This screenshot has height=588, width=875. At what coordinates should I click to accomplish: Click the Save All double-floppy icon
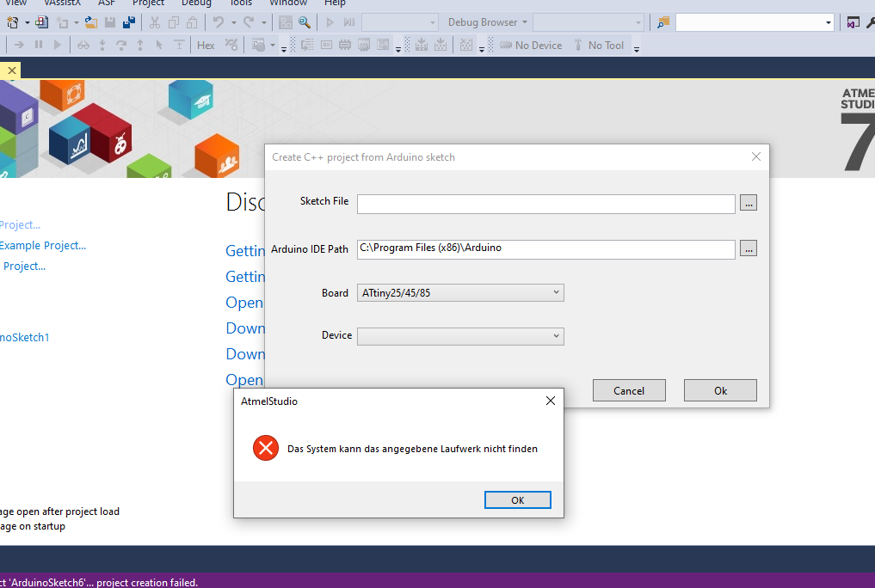coord(129,22)
